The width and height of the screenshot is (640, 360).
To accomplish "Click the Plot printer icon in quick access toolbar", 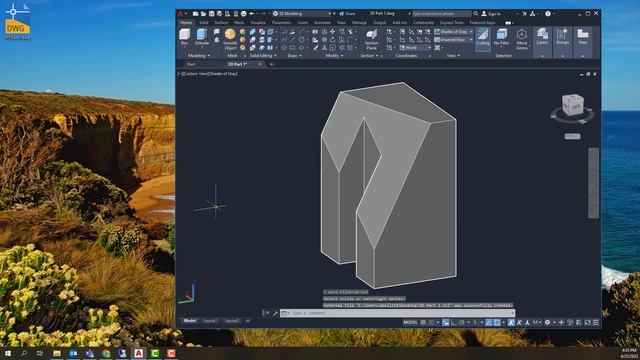I will [243, 13].
